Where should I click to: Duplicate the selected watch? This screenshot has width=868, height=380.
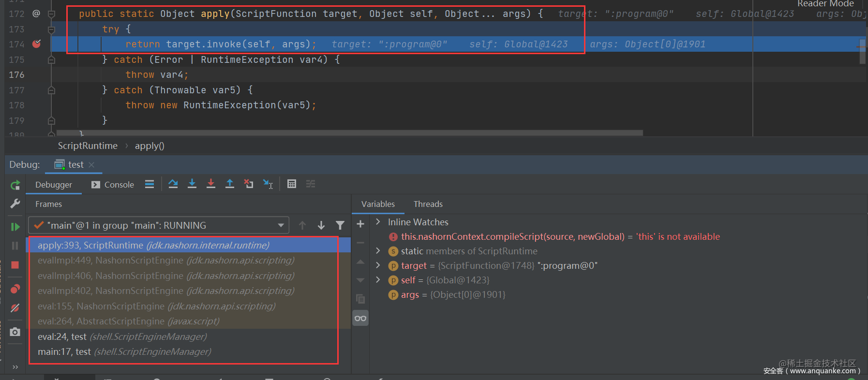[360, 299]
